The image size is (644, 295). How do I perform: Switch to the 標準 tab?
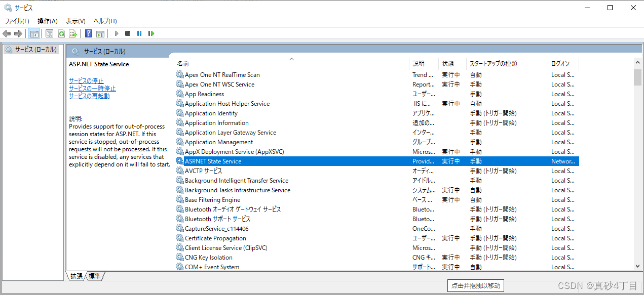[x=94, y=276]
